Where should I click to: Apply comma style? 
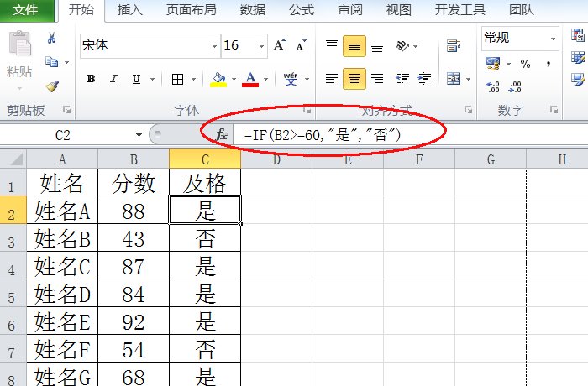(x=549, y=64)
